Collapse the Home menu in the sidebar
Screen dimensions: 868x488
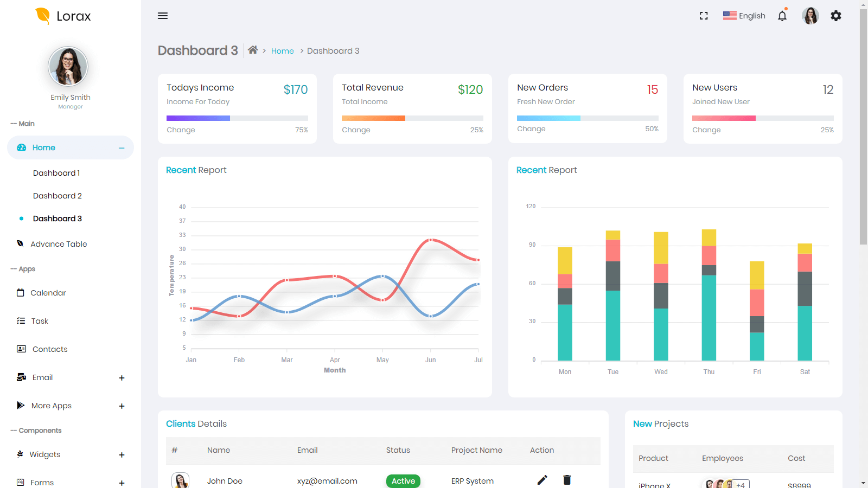pyautogui.click(x=122, y=147)
